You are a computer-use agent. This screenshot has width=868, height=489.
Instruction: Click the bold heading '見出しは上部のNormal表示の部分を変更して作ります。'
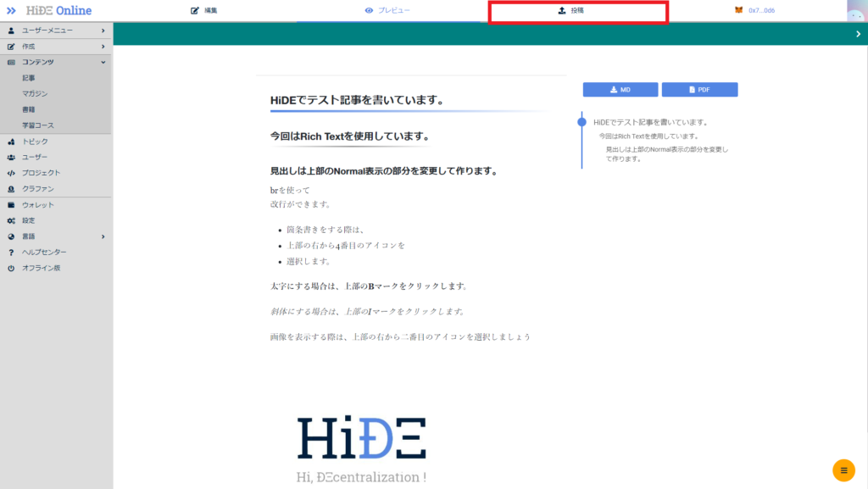click(x=385, y=171)
